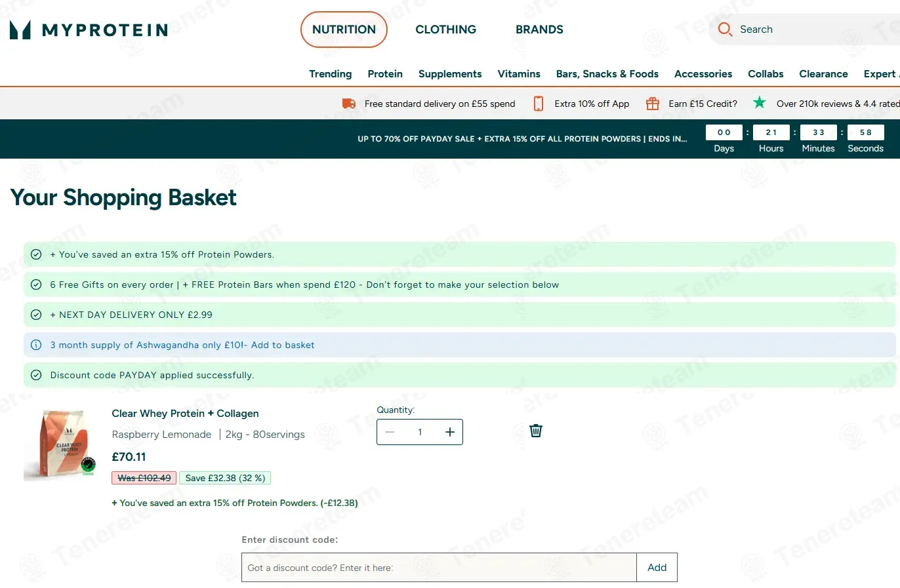This screenshot has width=900, height=588.
Task: Delete item using the trash icon
Action: pos(536,431)
